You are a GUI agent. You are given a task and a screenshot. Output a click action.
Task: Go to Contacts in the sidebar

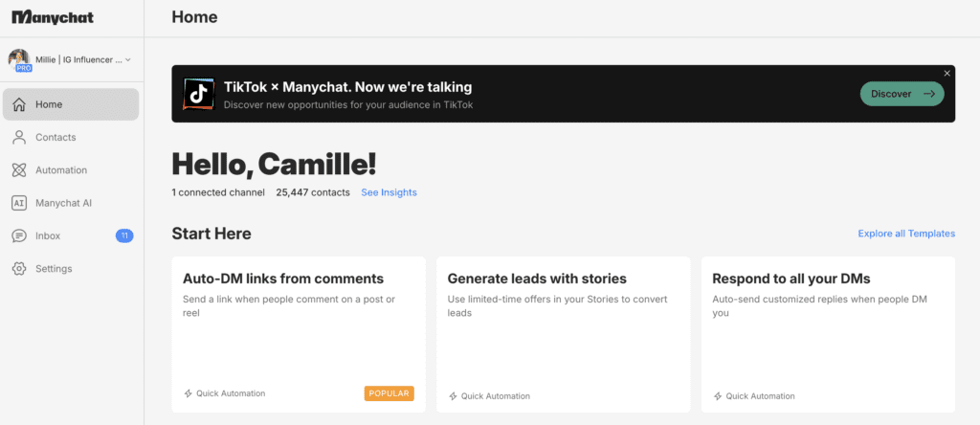[x=56, y=137]
